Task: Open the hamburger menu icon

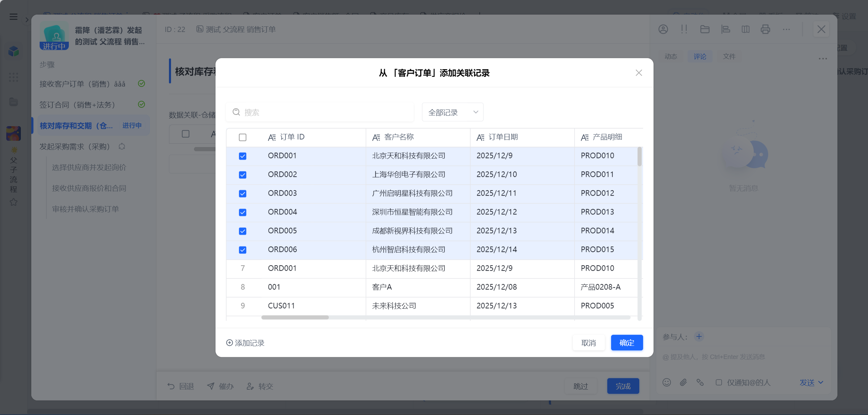Action: click(x=13, y=17)
